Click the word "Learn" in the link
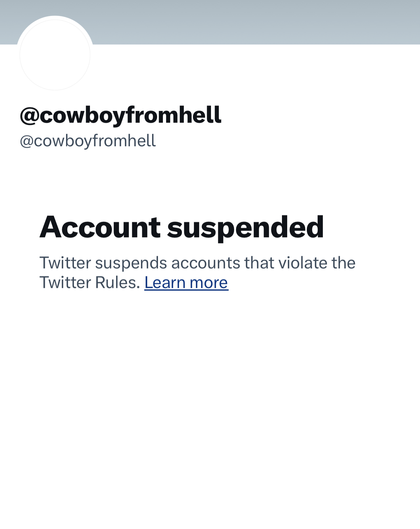The height and width of the screenshot is (529, 420). (165, 283)
